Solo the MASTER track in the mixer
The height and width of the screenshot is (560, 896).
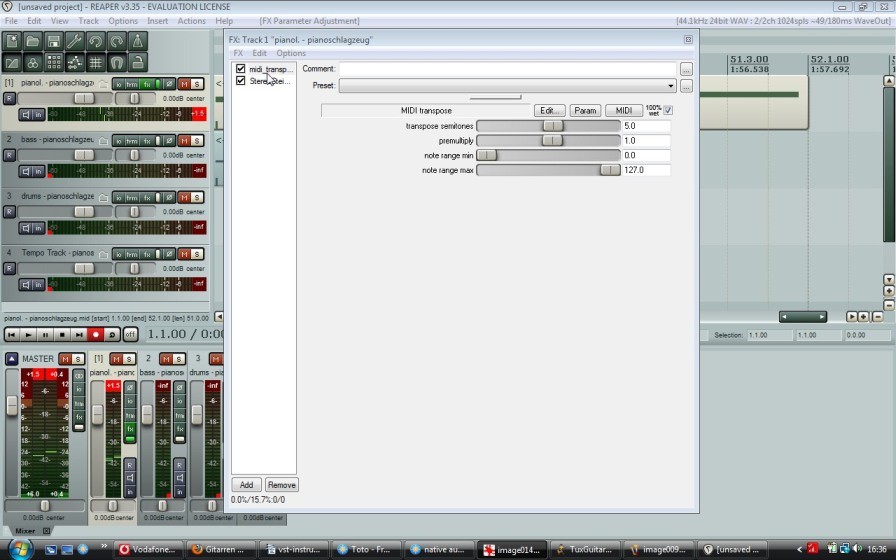pos(78,359)
